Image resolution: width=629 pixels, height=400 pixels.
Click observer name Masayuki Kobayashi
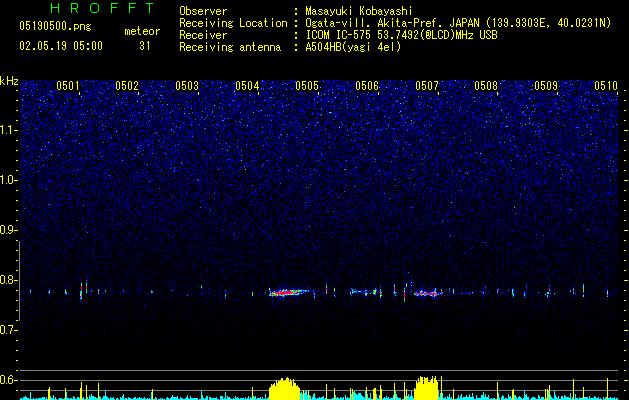[x=359, y=11]
